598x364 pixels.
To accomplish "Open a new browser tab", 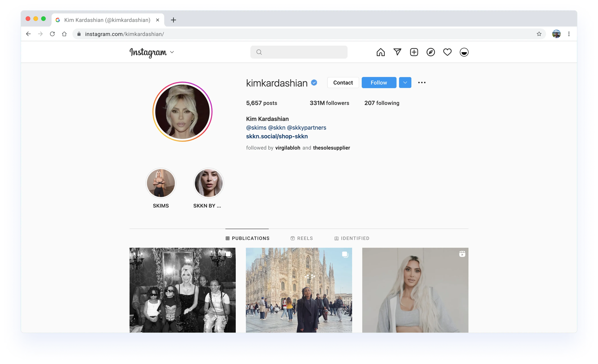I will [173, 20].
